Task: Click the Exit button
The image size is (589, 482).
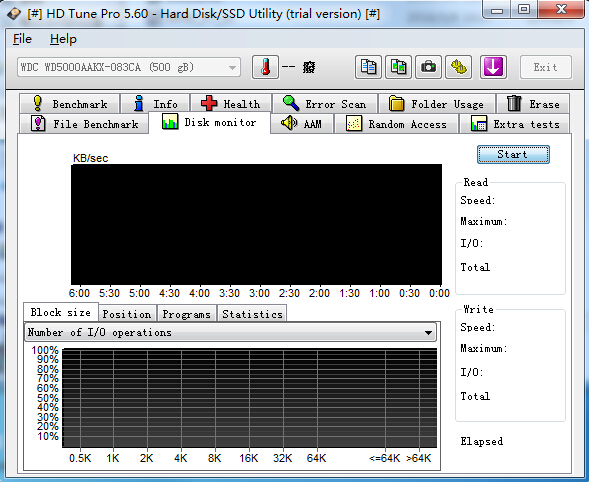Action: 546,67
